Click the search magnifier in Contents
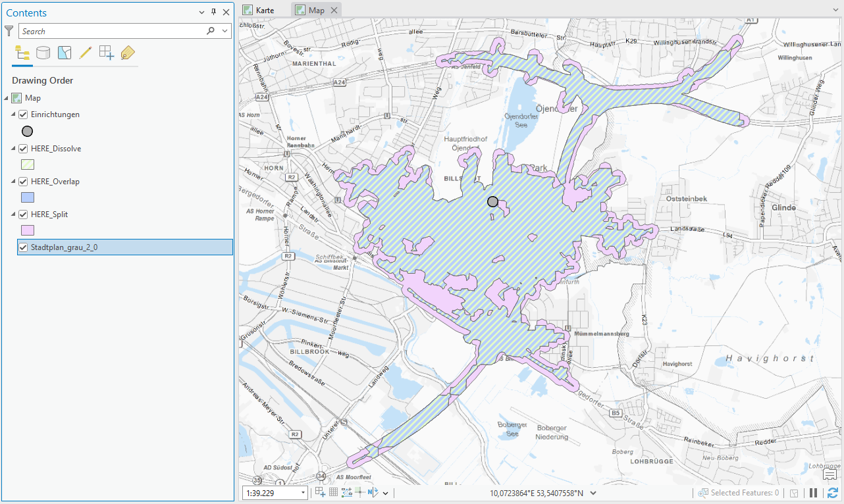The width and height of the screenshot is (844, 504). (211, 31)
